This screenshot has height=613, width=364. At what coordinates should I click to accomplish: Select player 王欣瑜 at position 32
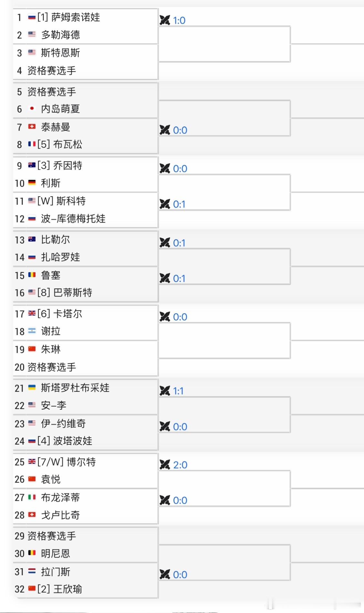point(68,589)
